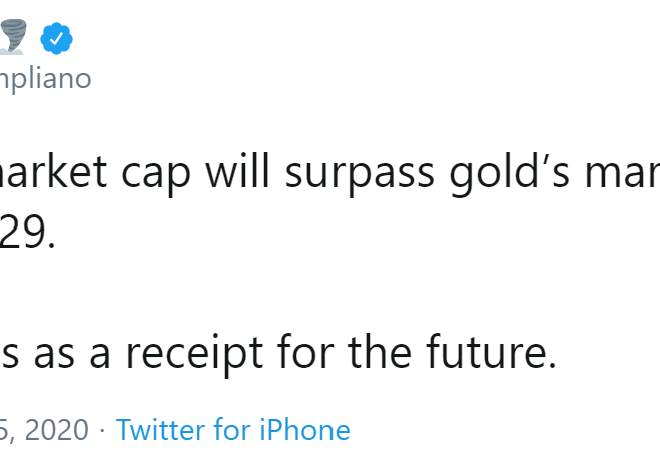The width and height of the screenshot is (660, 454).
Task: Click the word "receipt" in the tweet
Action: (x=194, y=353)
